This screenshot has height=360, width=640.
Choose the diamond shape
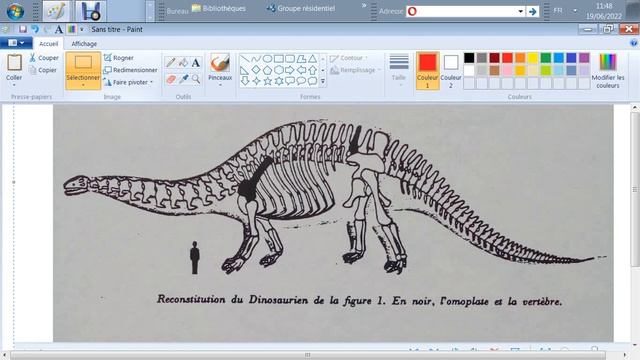256,70
